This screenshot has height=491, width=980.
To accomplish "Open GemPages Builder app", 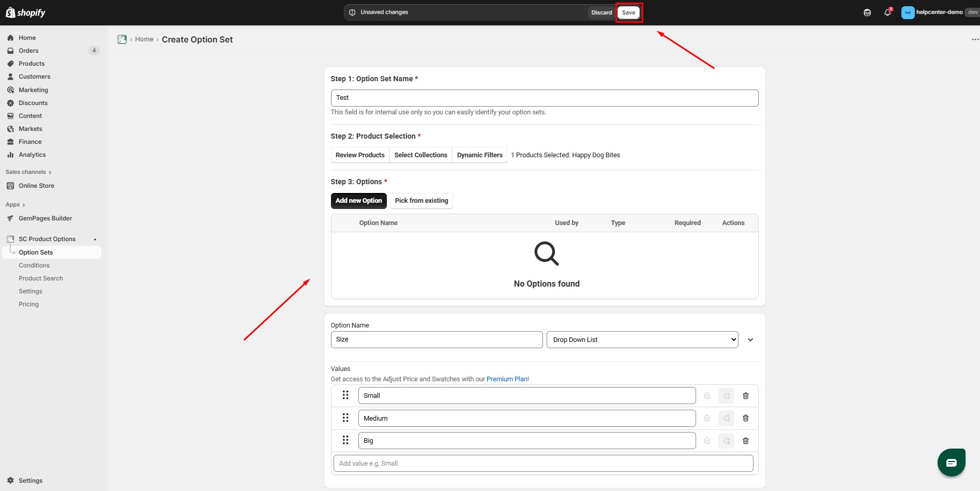I will point(45,218).
